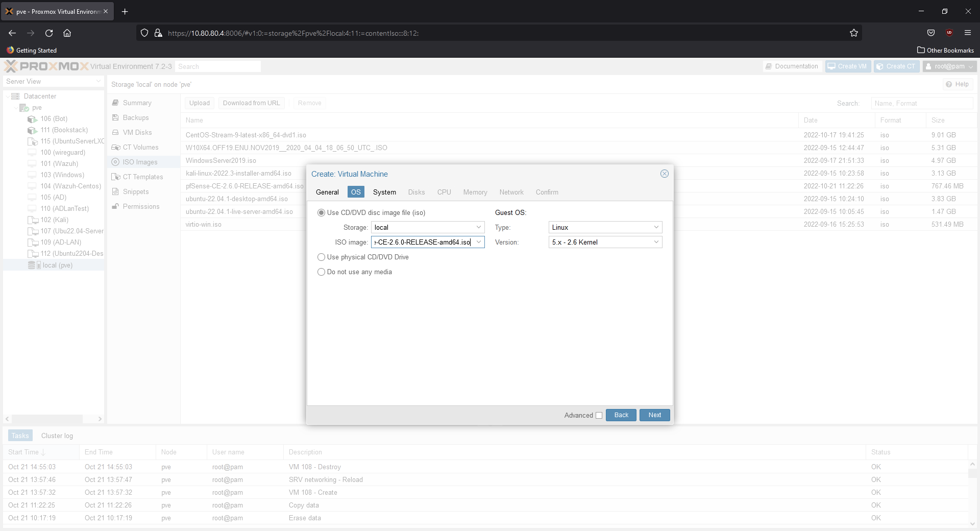The image size is (980, 531).
Task: Click the Proxmox search field
Action: tap(217, 66)
